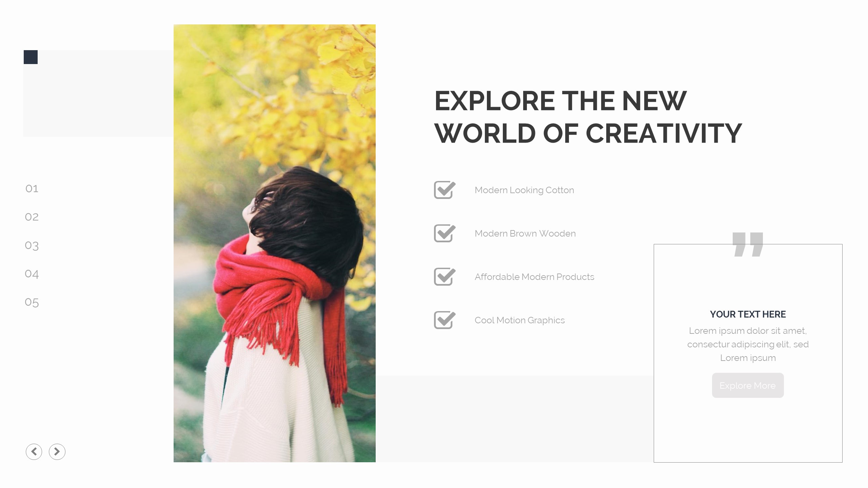
Task: Click the next slide arrow button
Action: (x=57, y=451)
